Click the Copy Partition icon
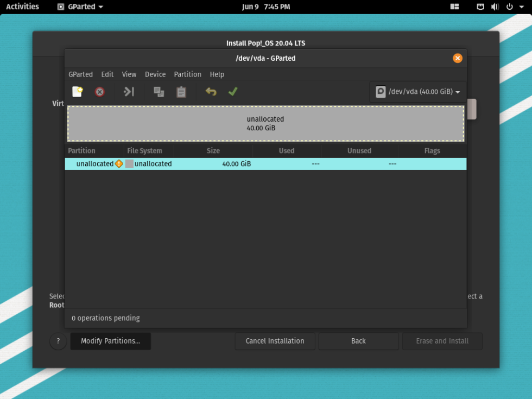Image resolution: width=532 pixels, height=399 pixels. (159, 92)
